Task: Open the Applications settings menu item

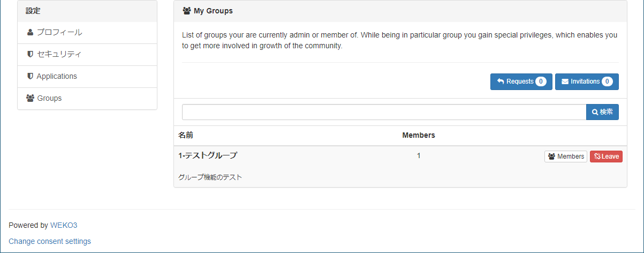Action: 57,76
